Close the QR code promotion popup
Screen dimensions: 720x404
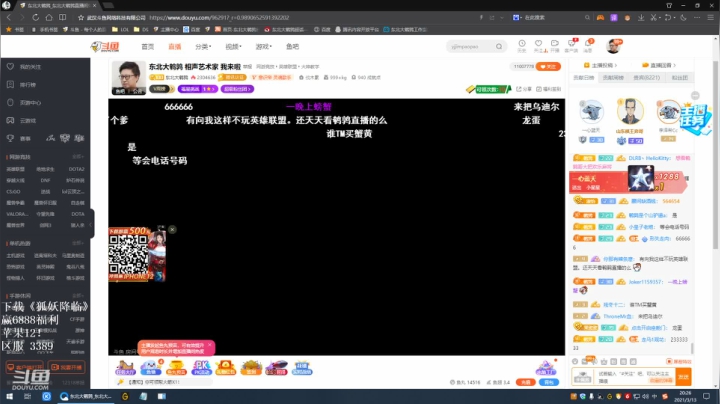[172, 230]
